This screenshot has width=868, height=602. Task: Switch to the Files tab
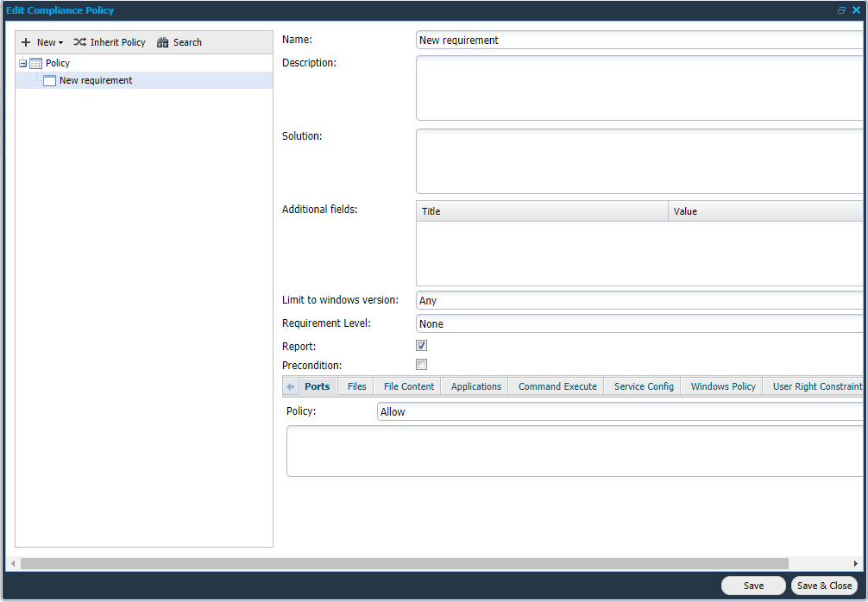tap(356, 386)
